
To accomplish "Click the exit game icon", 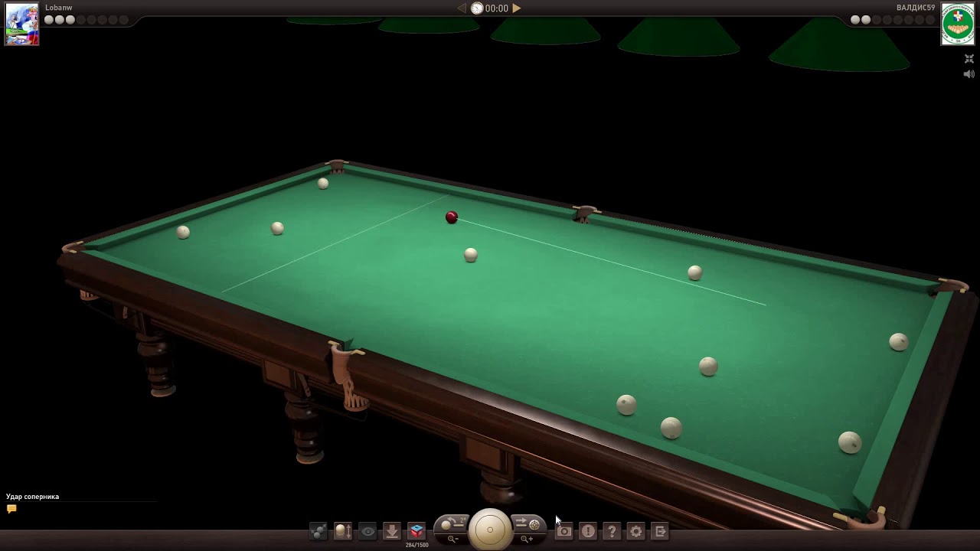I will pyautogui.click(x=661, y=531).
